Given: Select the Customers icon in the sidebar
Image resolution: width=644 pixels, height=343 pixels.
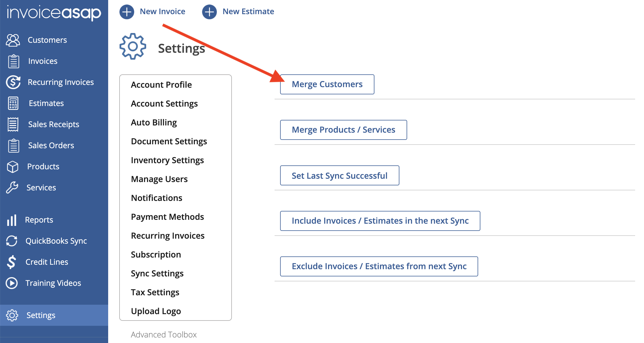Looking at the screenshot, I should [13, 40].
